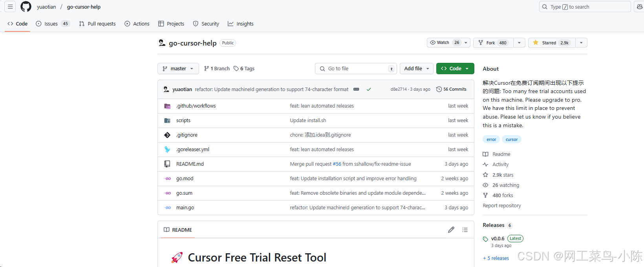Click the .github/workflows folder icon
This screenshot has width=644, height=267.
coord(167,106)
